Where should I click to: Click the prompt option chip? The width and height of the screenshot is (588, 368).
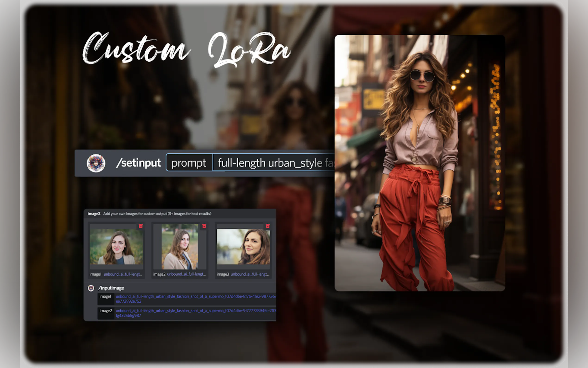coord(189,163)
